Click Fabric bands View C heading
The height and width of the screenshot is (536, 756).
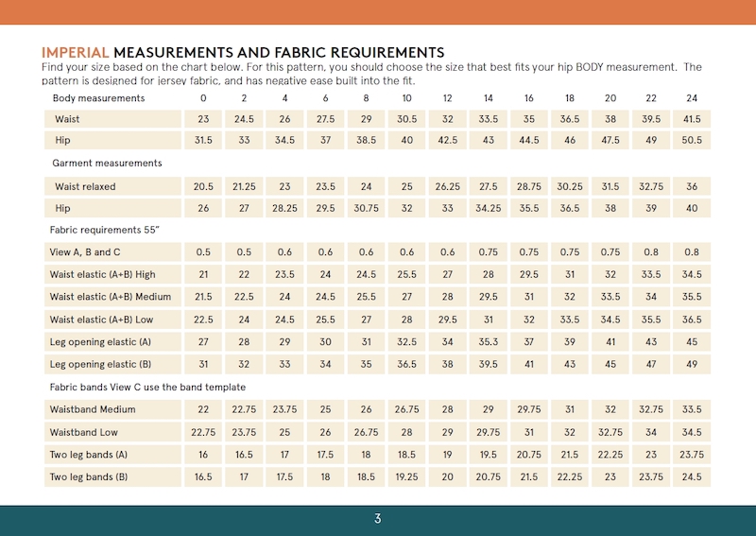[x=147, y=387]
